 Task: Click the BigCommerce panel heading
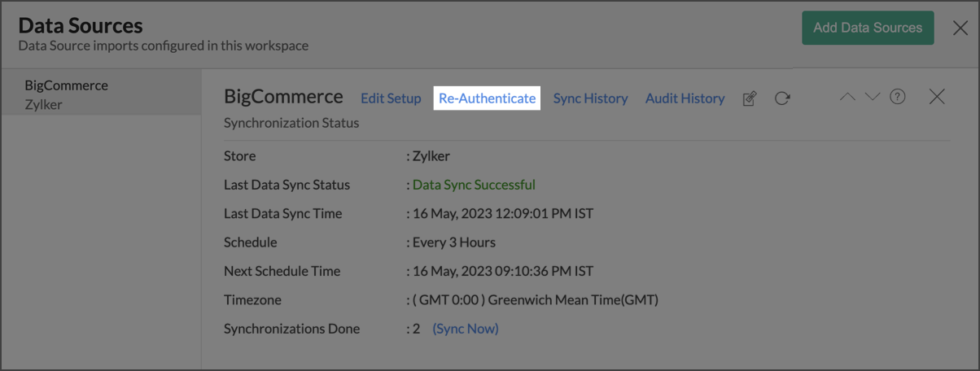(x=283, y=97)
